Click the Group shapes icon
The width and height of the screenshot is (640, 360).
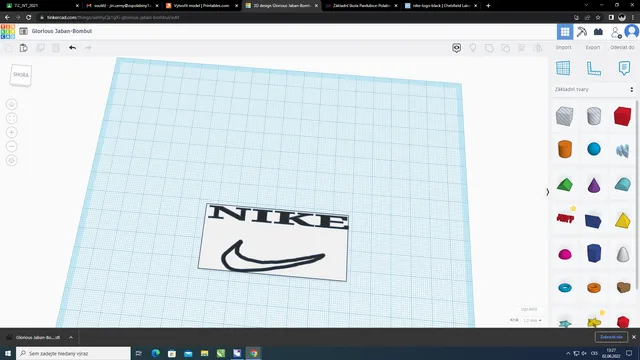[489, 48]
